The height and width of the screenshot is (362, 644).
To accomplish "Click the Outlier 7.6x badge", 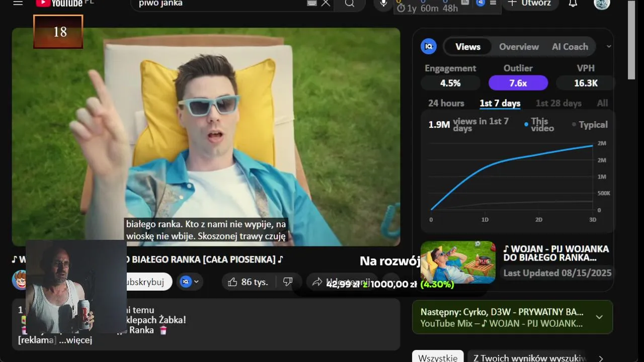I will 518,83.
